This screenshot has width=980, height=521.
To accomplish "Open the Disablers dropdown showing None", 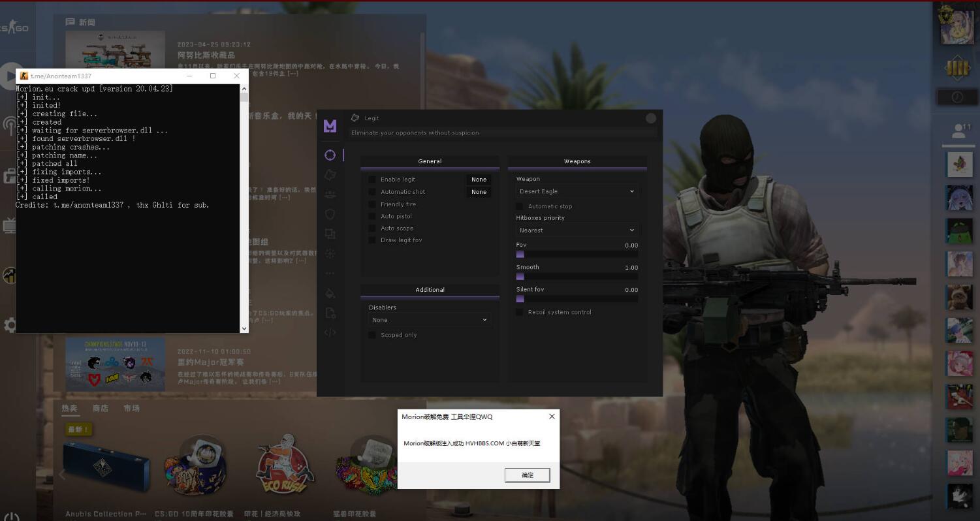I will (430, 320).
